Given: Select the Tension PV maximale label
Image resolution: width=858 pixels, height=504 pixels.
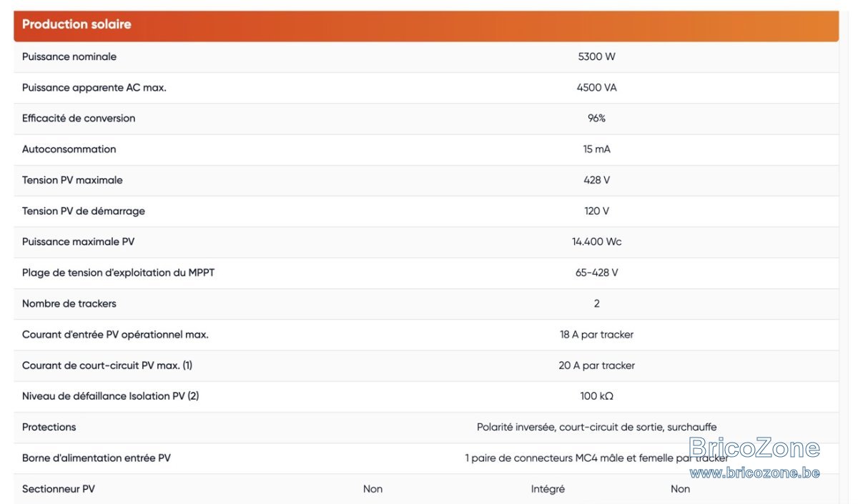Looking at the screenshot, I should point(72,180).
